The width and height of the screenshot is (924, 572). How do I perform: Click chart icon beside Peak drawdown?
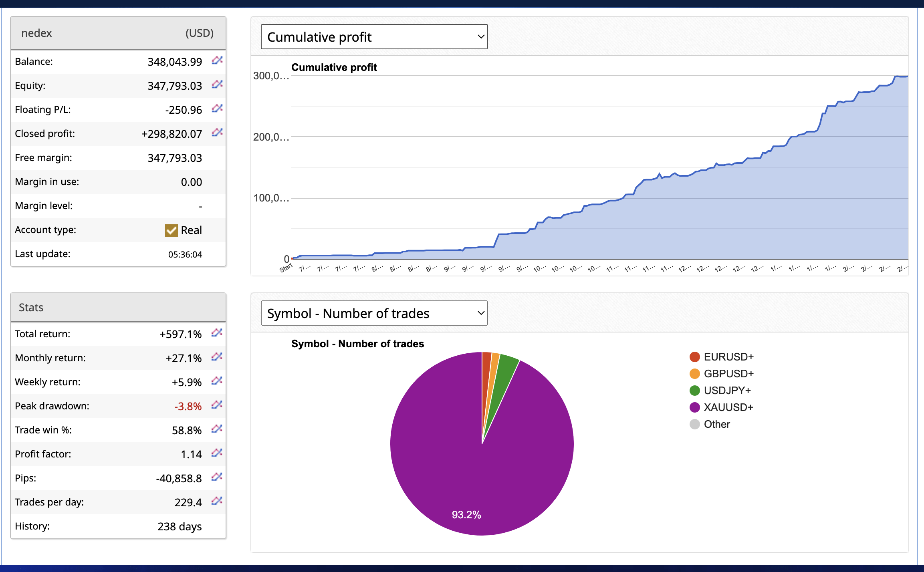(217, 405)
